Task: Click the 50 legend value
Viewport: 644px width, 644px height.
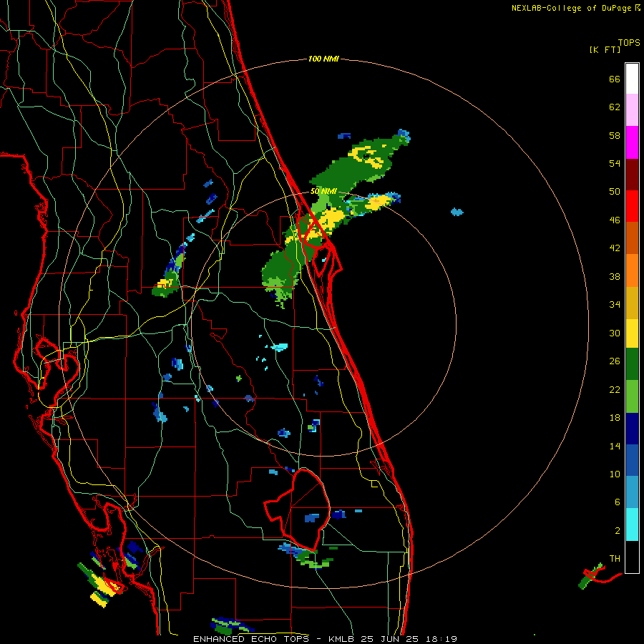Action: click(615, 192)
